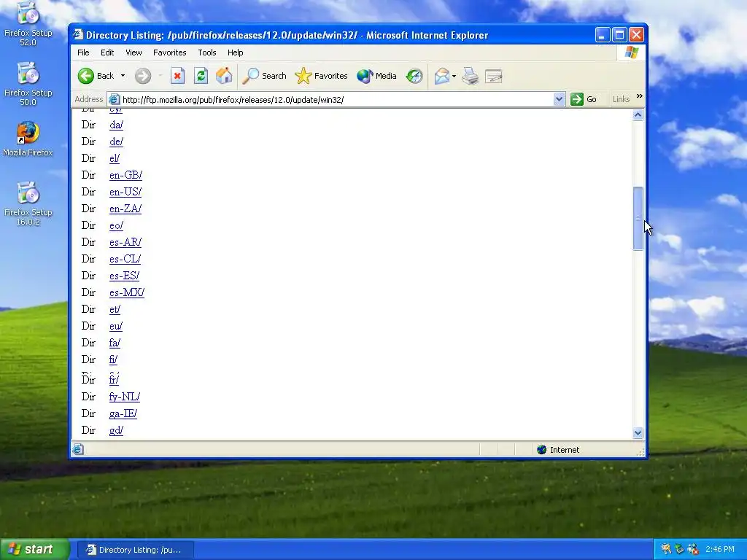Click the status bar page icon

[78, 449]
